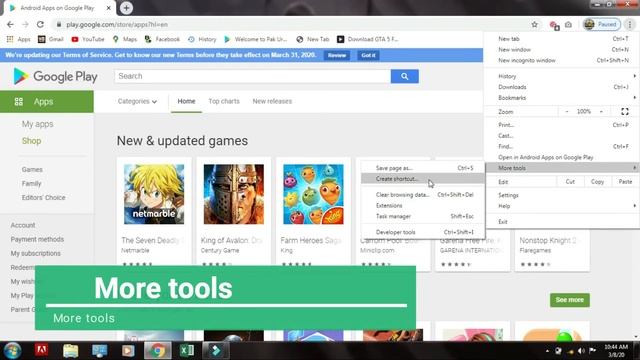Open the Maps bookmark
The image size is (640, 360).
125,39
